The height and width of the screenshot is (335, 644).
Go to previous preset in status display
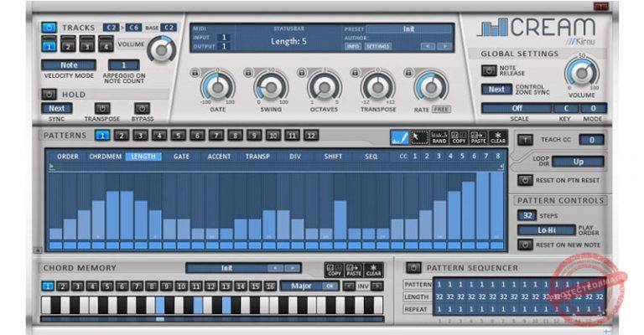428,46
